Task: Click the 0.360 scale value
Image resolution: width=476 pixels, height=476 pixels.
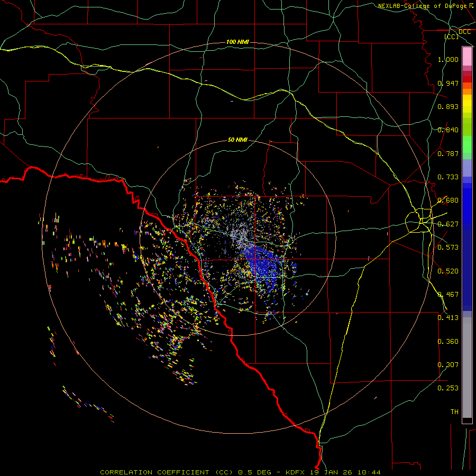Action: (448, 342)
